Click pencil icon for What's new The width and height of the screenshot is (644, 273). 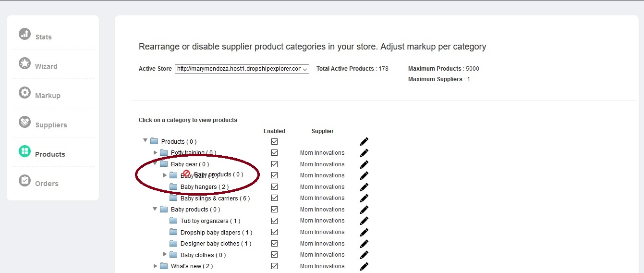(364, 266)
